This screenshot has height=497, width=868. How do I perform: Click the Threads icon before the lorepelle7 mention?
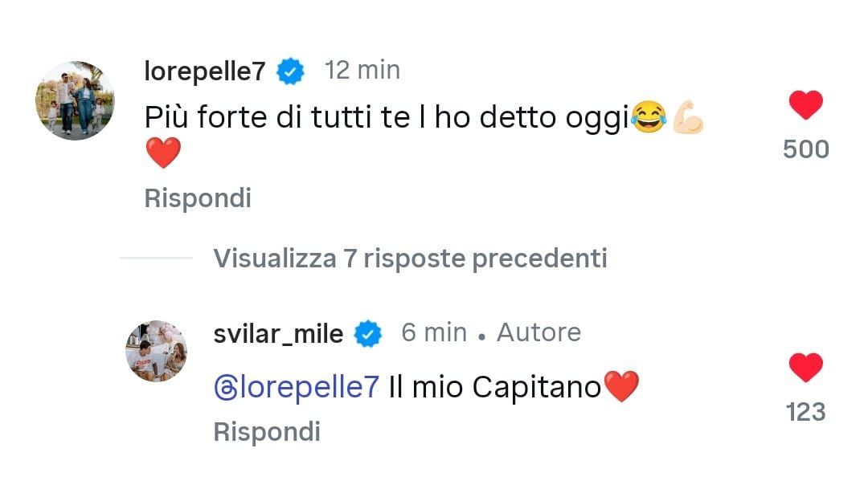coord(226,389)
